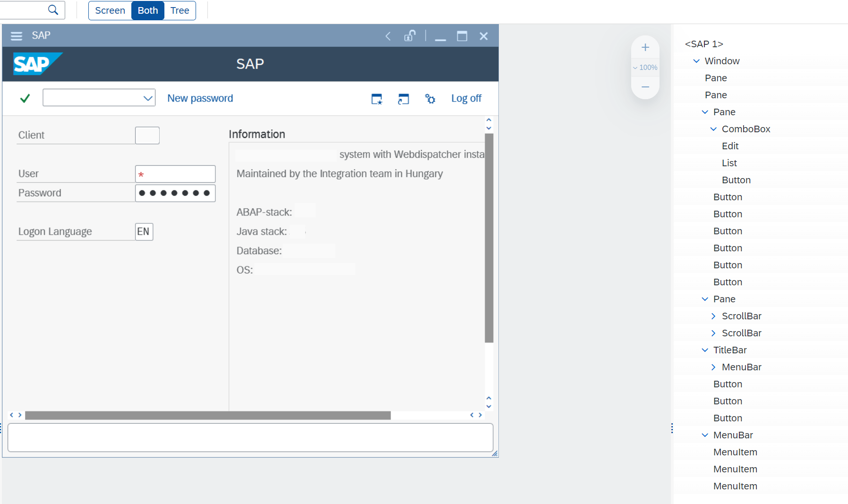Select the last MenuItem in tree
Image resolution: width=848 pixels, height=504 pixels.
(736, 486)
